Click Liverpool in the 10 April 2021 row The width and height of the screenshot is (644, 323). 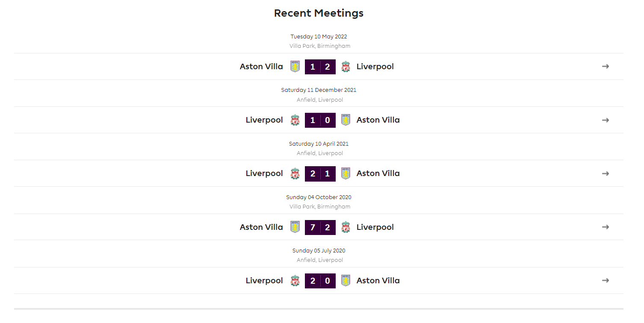pos(264,173)
